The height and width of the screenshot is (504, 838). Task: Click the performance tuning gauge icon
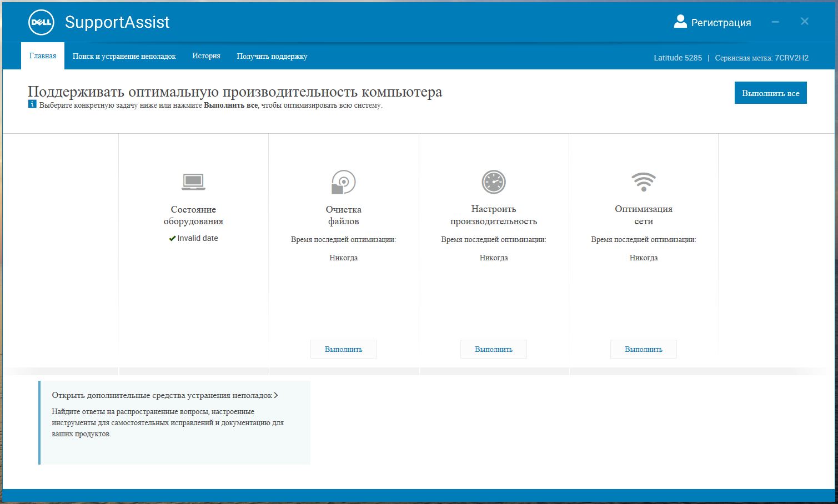click(x=494, y=182)
